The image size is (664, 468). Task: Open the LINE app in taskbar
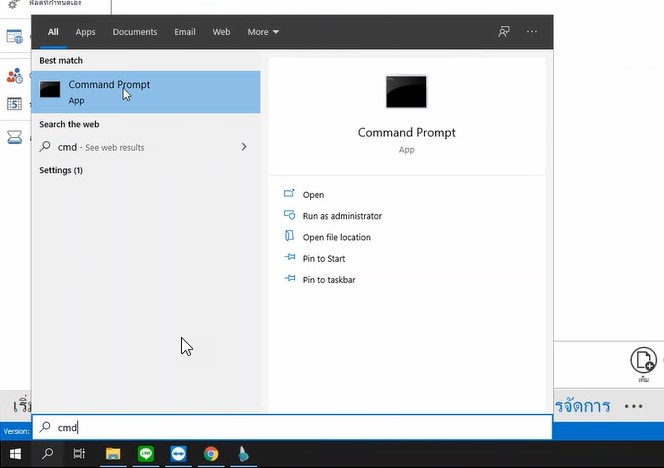(x=146, y=454)
